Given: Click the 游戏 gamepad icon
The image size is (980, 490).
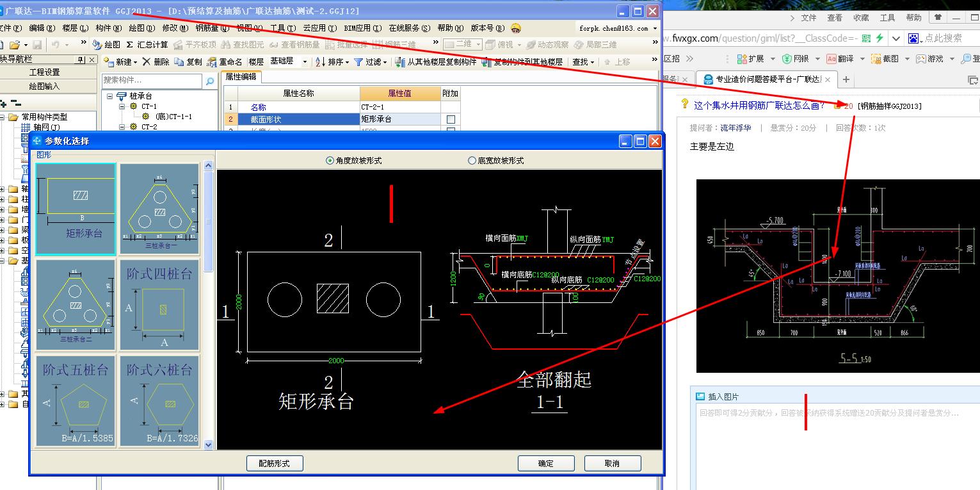Looking at the screenshot, I should pyautogui.click(x=920, y=58).
